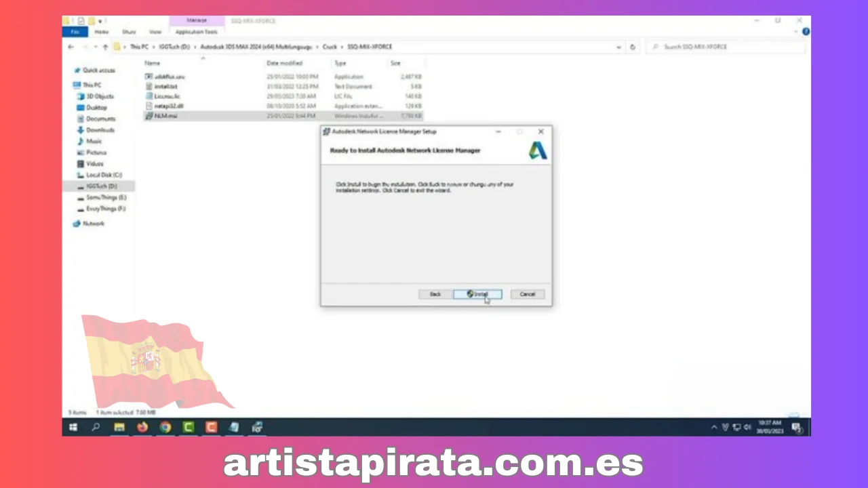
Task: Launch Chrome from the taskbar
Action: tap(165, 427)
